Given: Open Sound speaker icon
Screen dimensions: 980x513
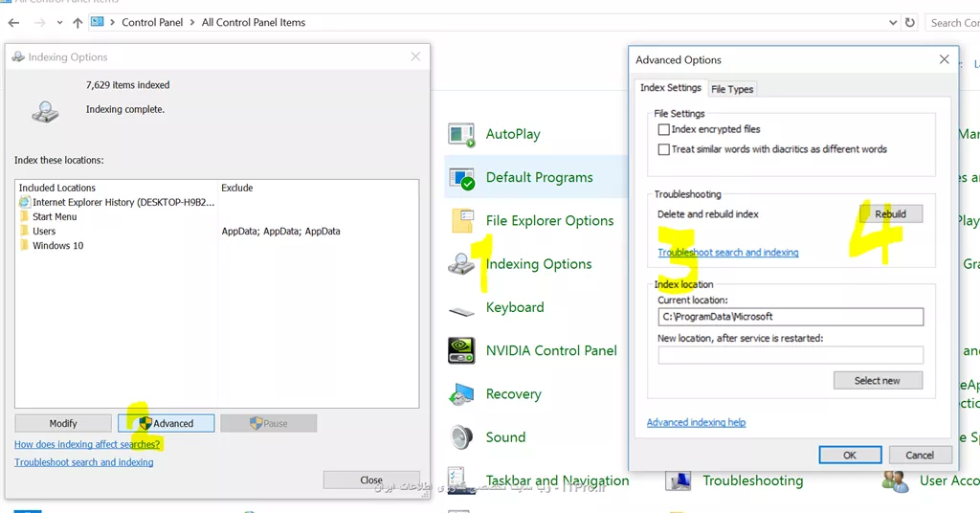Looking at the screenshot, I should pos(461,437).
